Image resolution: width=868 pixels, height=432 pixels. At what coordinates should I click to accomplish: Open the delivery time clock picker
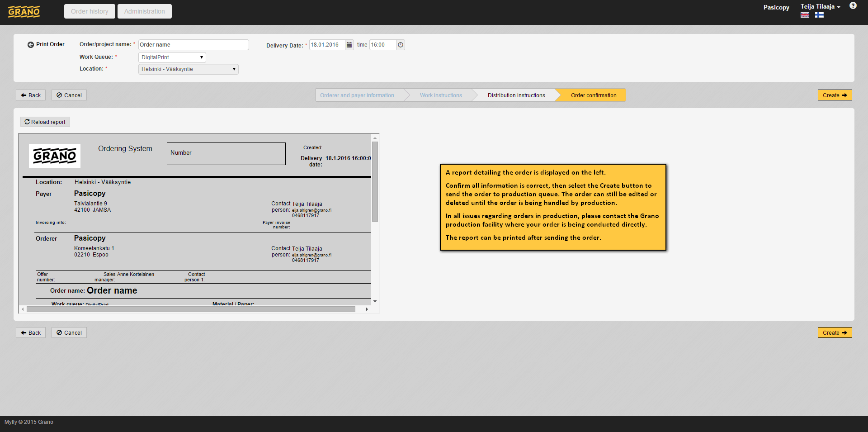coord(401,45)
